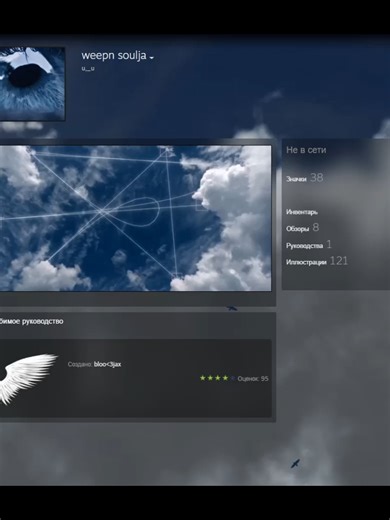Click the badge count 38
This screenshot has width=390, height=520.
coord(316,178)
